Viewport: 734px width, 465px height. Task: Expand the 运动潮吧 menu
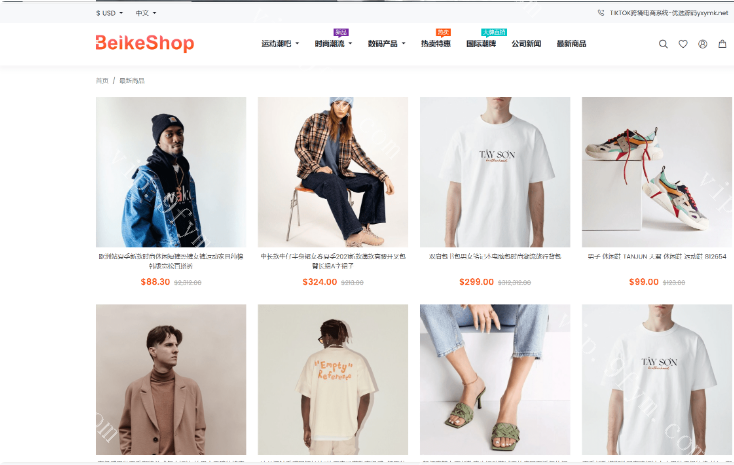coord(280,44)
